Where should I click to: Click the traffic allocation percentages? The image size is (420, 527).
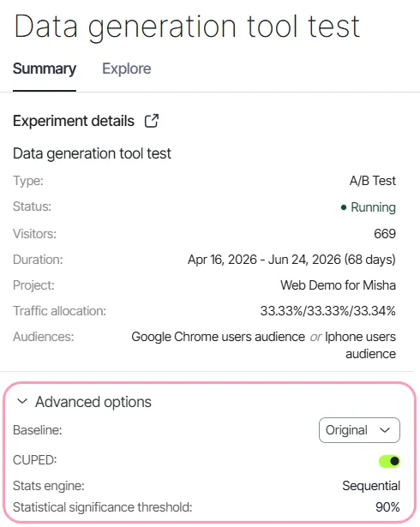pyautogui.click(x=328, y=311)
